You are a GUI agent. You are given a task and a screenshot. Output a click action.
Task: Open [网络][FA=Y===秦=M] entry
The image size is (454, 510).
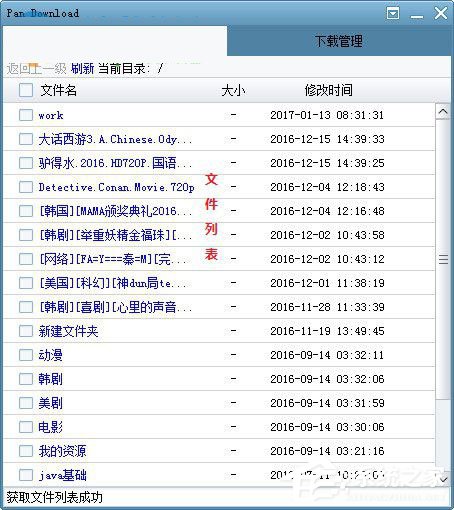(x=114, y=259)
